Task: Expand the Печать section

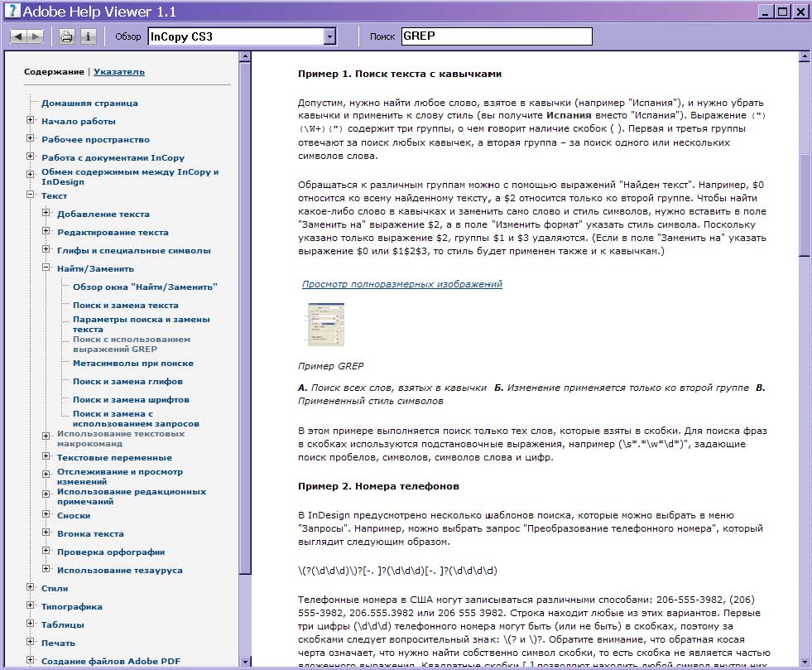Action: click(30, 642)
